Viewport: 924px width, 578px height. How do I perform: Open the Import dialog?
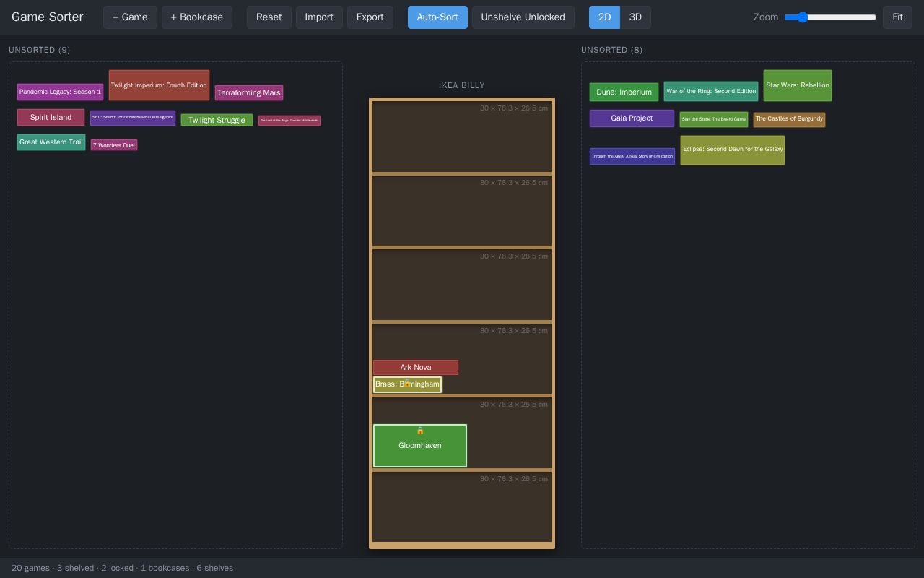click(x=319, y=17)
